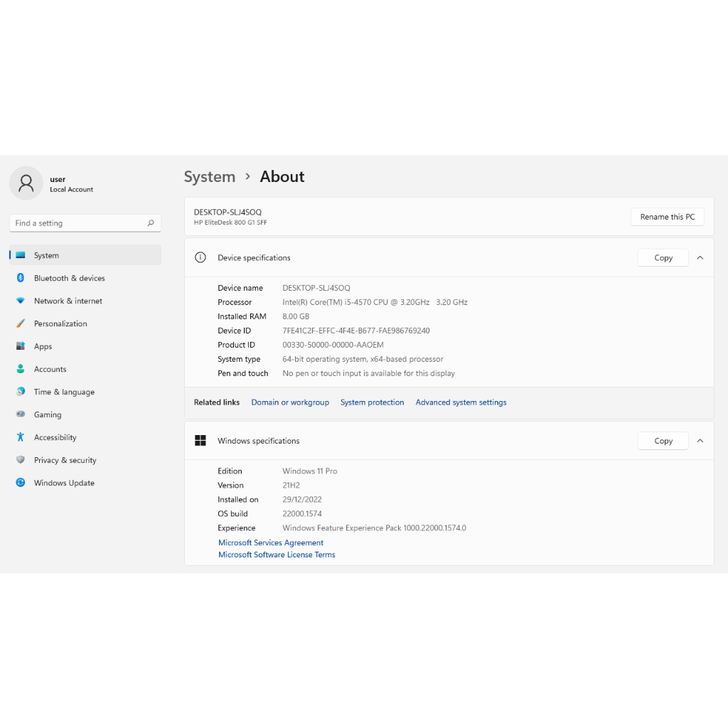Select the Installed RAM 8.00 GB value
728x728 pixels.
point(296,316)
